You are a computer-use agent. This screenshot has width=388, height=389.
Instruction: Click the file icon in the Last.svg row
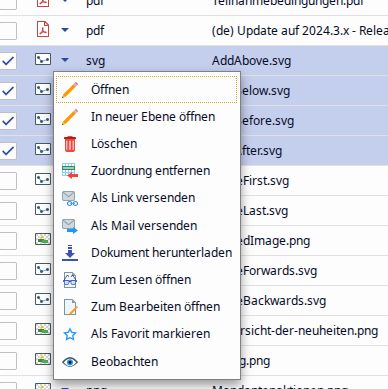(x=43, y=209)
